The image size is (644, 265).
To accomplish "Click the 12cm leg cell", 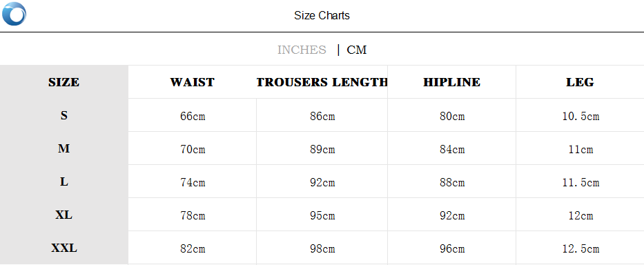I will [x=580, y=216].
